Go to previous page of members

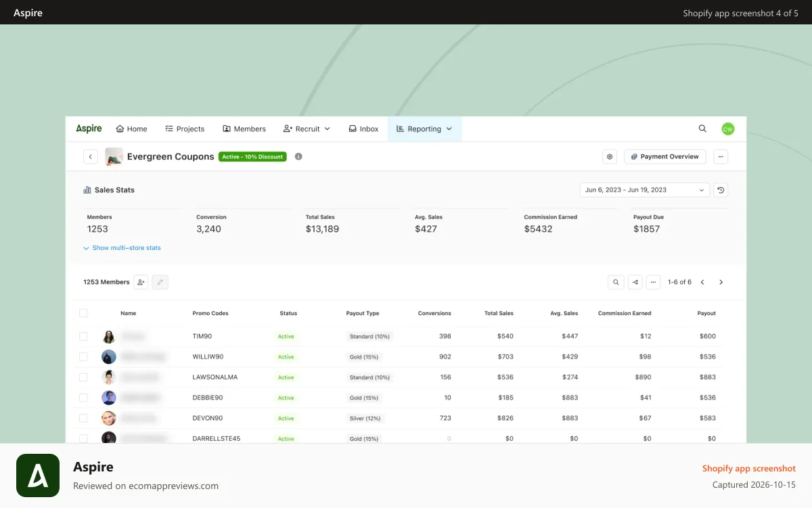point(702,282)
